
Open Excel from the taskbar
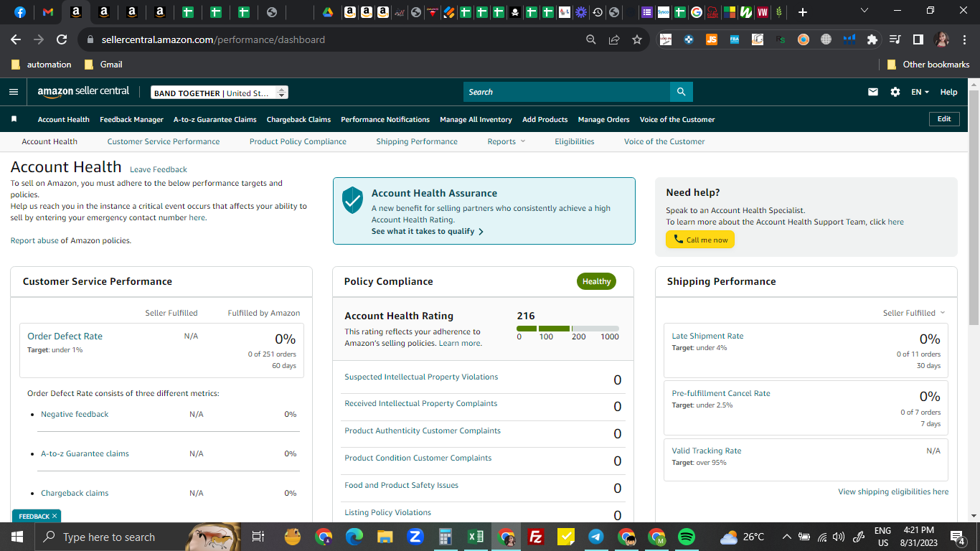pos(475,537)
